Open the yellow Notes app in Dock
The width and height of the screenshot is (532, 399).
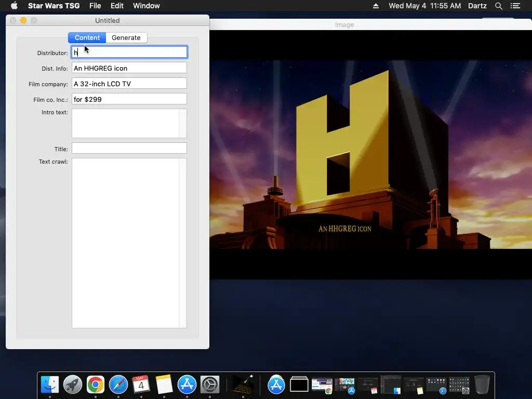[164, 385]
